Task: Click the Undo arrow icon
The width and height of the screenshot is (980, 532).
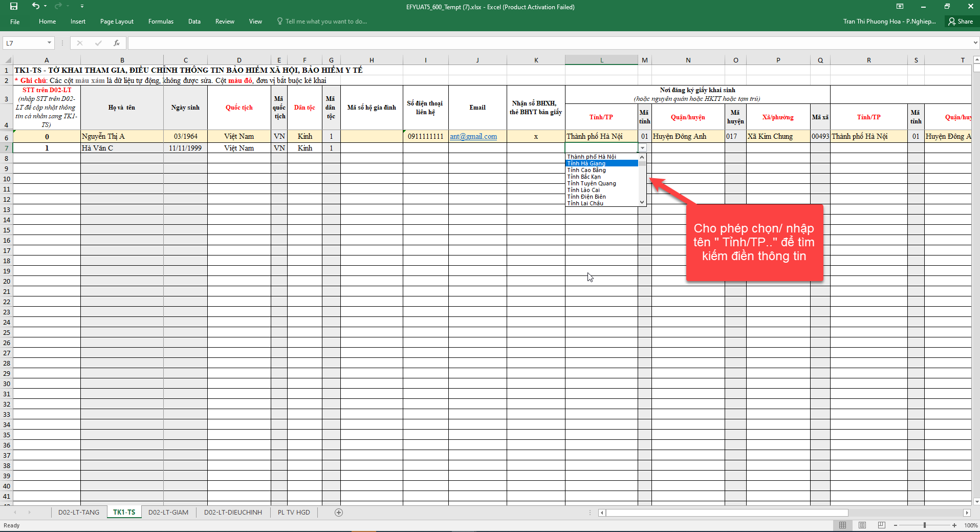Action: (x=35, y=6)
